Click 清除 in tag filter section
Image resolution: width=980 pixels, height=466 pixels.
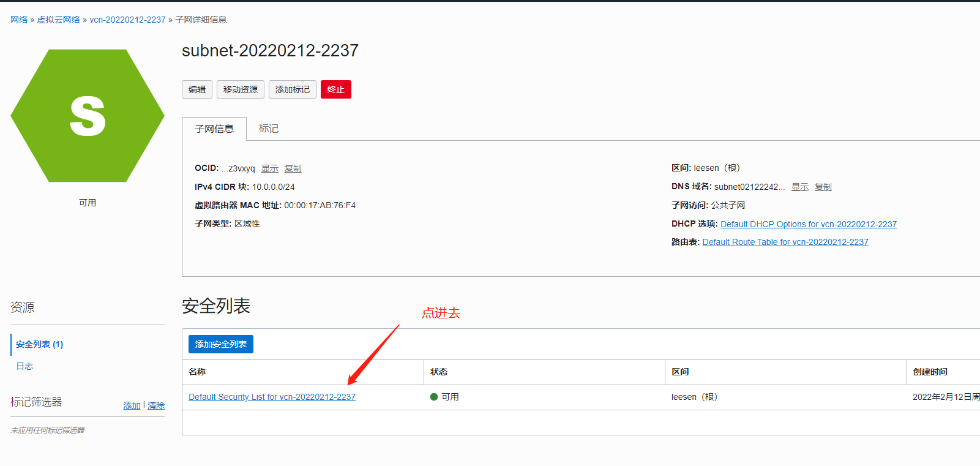point(156,405)
